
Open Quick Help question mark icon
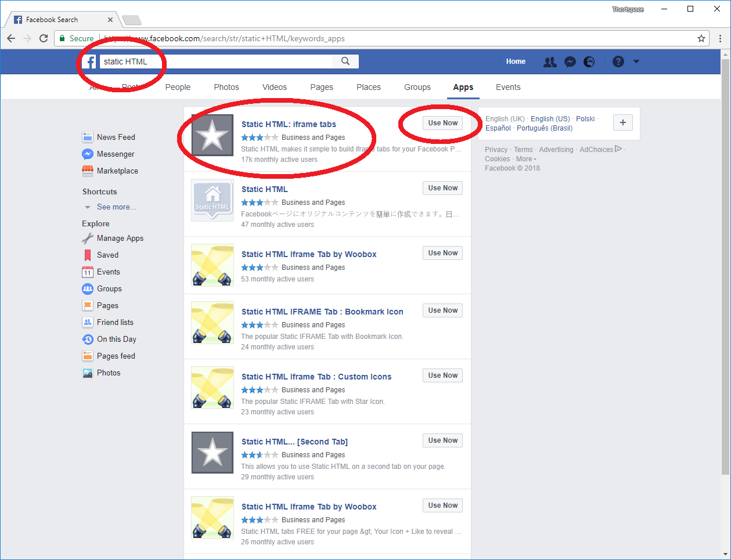point(618,62)
